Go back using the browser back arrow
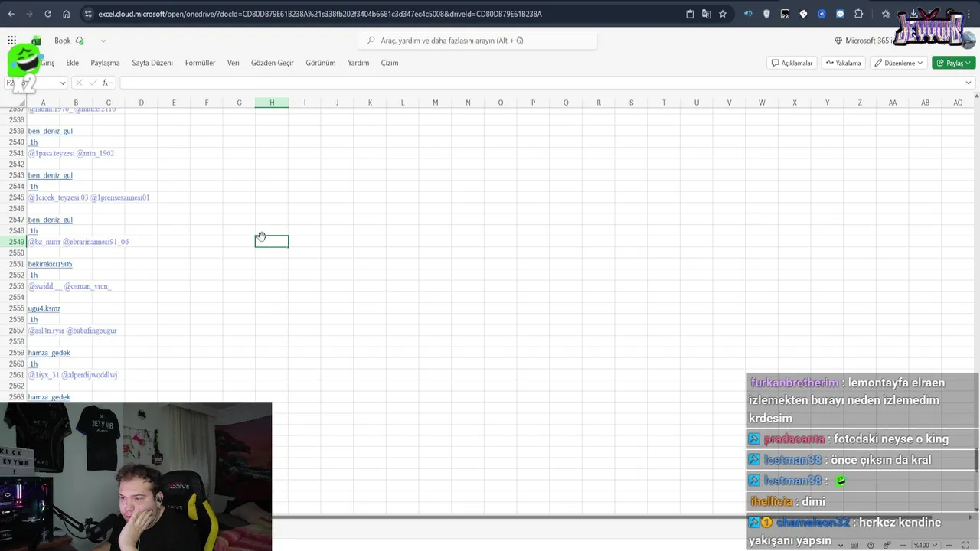The height and width of the screenshot is (551, 980). tap(11, 14)
